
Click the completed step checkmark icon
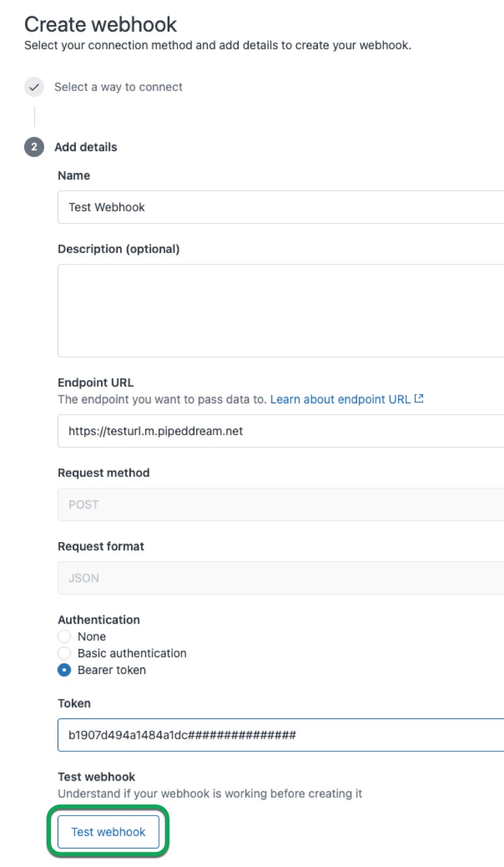[34, 87]
